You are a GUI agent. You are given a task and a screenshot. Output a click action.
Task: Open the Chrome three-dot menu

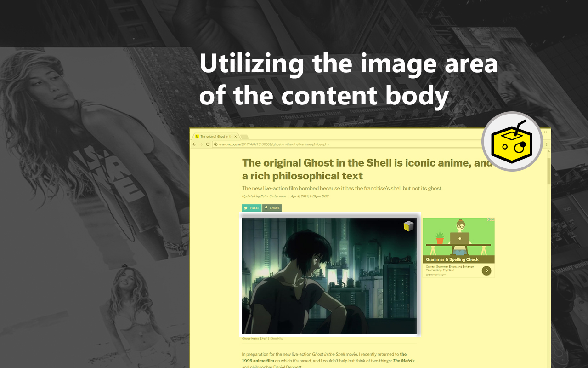tap(547, 144)
